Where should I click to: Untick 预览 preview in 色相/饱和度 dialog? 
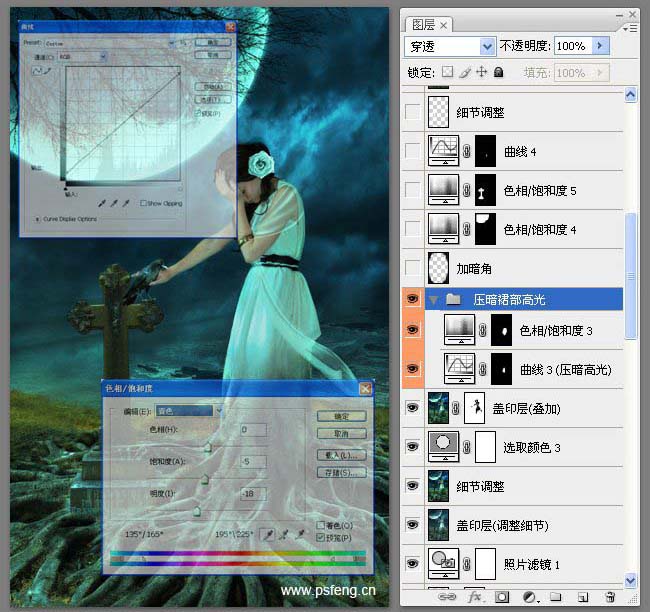pos(320,538)
